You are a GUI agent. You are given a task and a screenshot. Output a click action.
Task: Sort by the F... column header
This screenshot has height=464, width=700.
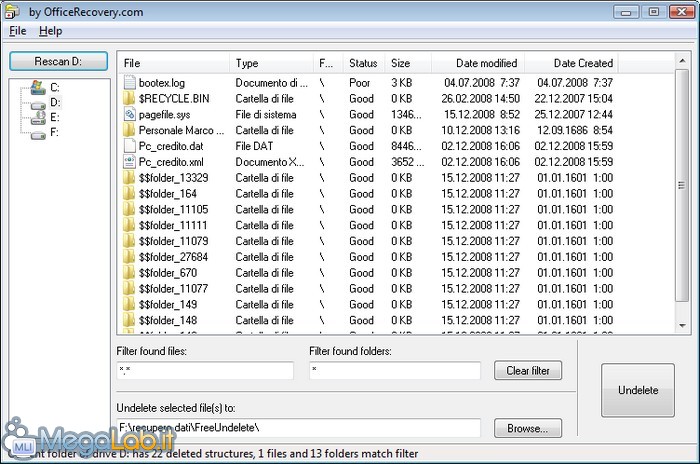click(x=328, y=63)
